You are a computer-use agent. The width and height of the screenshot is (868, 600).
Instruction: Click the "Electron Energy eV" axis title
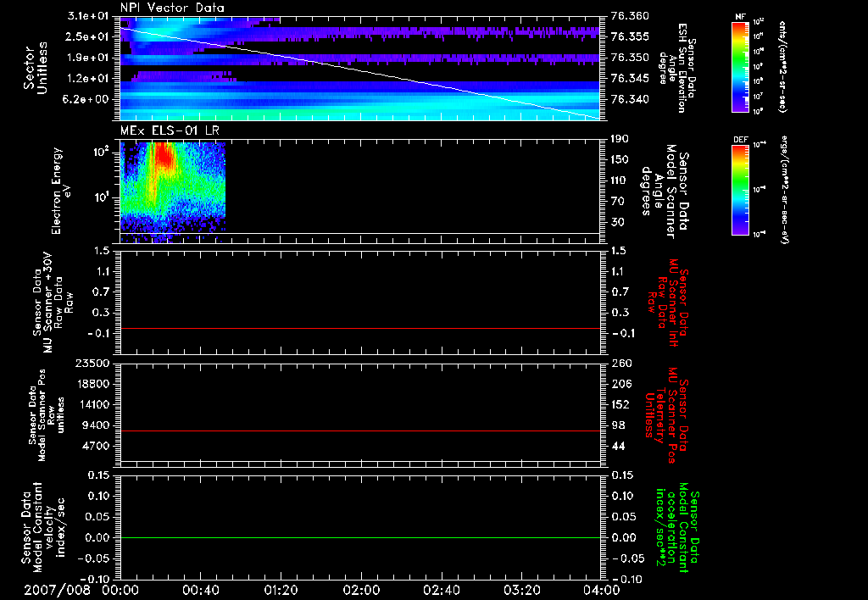pyautogui.click(x=61, y=191)
